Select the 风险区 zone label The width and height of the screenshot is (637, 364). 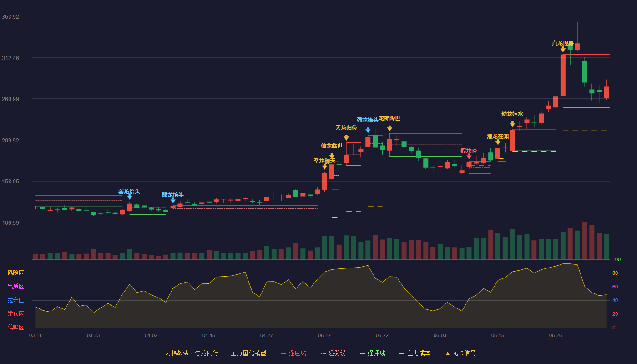(x=15, y=273)
